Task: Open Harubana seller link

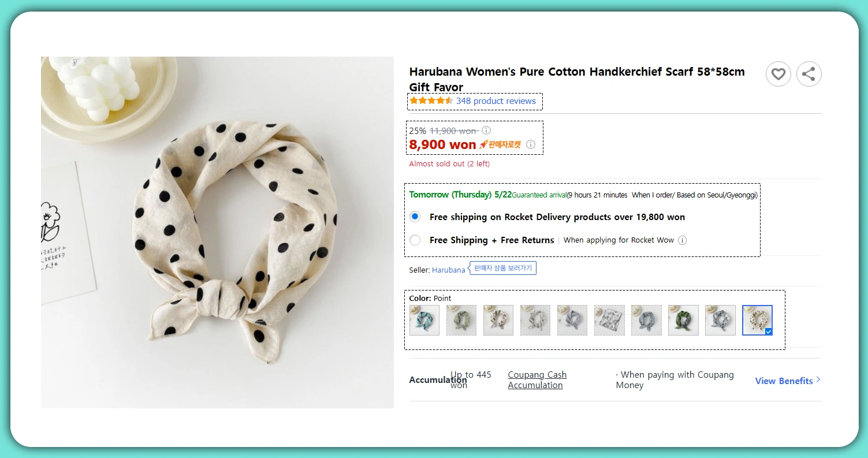Action: click(448, 270)
